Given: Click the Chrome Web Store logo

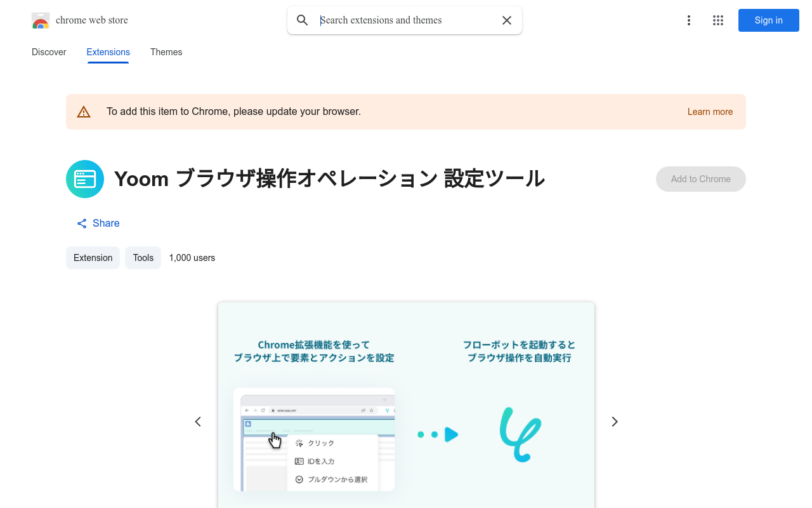Looking at the screenshot, I should (40, 20).
